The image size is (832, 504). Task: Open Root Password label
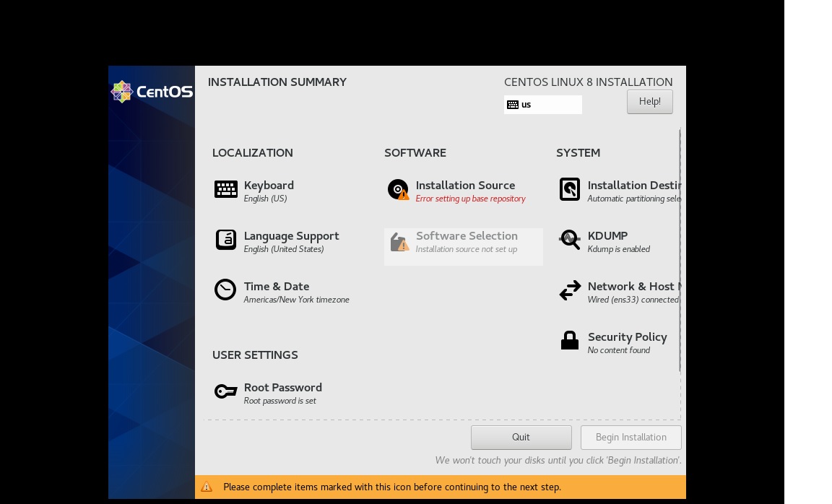(283, 387)
